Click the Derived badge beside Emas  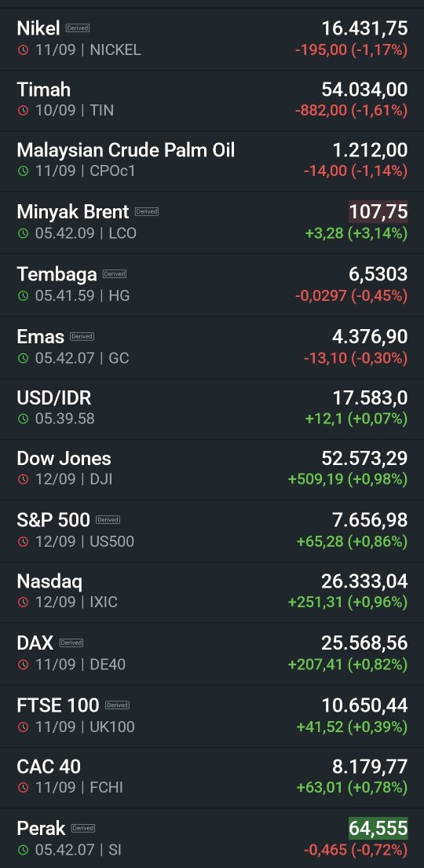[x=82, y=336]
